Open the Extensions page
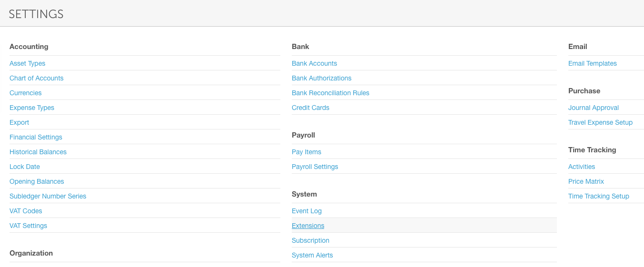The width and height of the screenshot is (644, 267). 308,226
